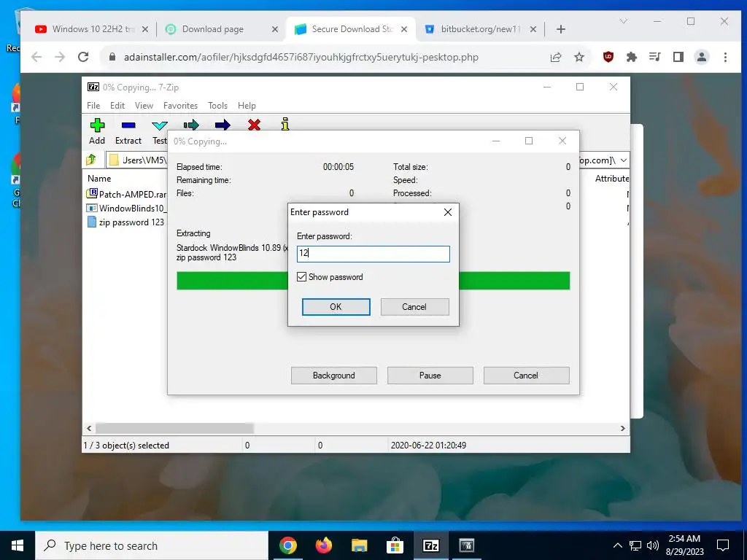This screenshot has height=560, width=747.
Task: Select Patch-AMPED.rar in the file list
Action: coord(126,194)
